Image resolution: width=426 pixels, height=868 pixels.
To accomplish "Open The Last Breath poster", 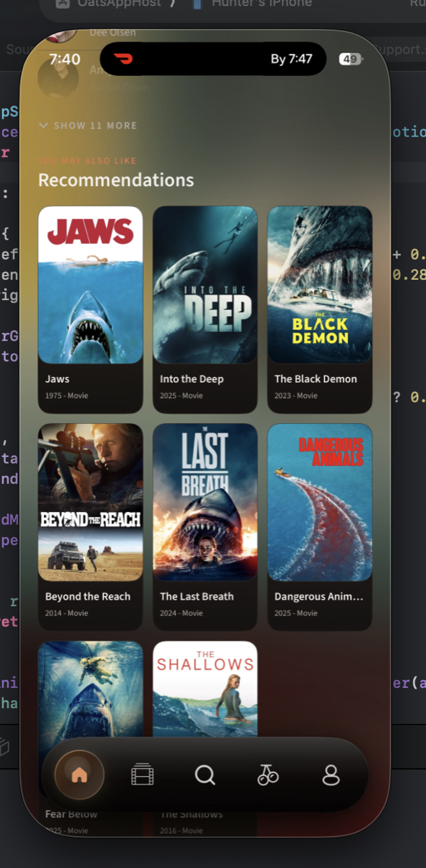I will [x=205, y=502].
